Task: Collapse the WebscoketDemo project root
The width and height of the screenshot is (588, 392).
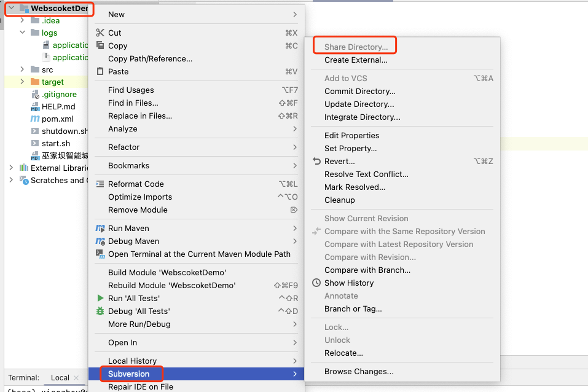Action: pyautogui.click(x=12, y=8)
